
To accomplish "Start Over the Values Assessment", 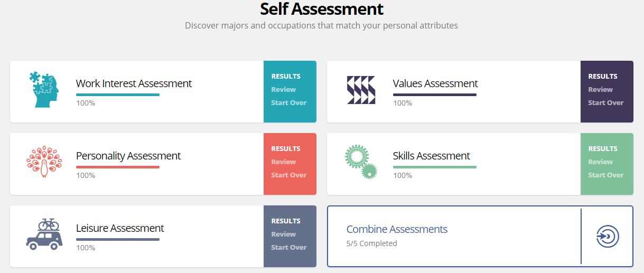I will [606, 102].
